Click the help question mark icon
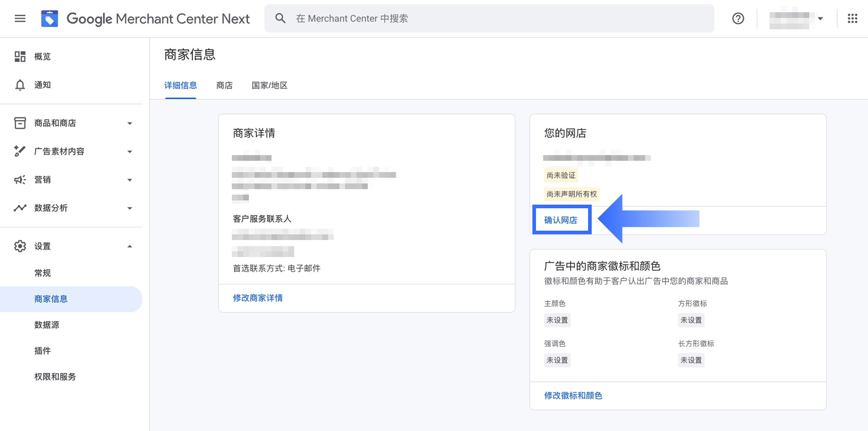Image resolution: width=868 pixels, height=431 pixels. [738, 18]
